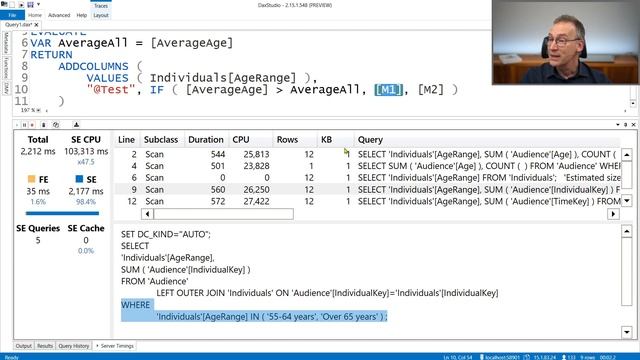Click the FE/SE blue progress bar
The image size is (640, 360).
click(x=62, y=213)
